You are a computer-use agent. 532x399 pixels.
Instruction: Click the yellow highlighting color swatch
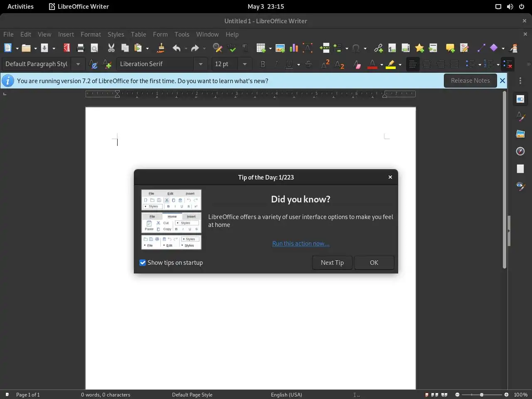click(x=391, y=64)
